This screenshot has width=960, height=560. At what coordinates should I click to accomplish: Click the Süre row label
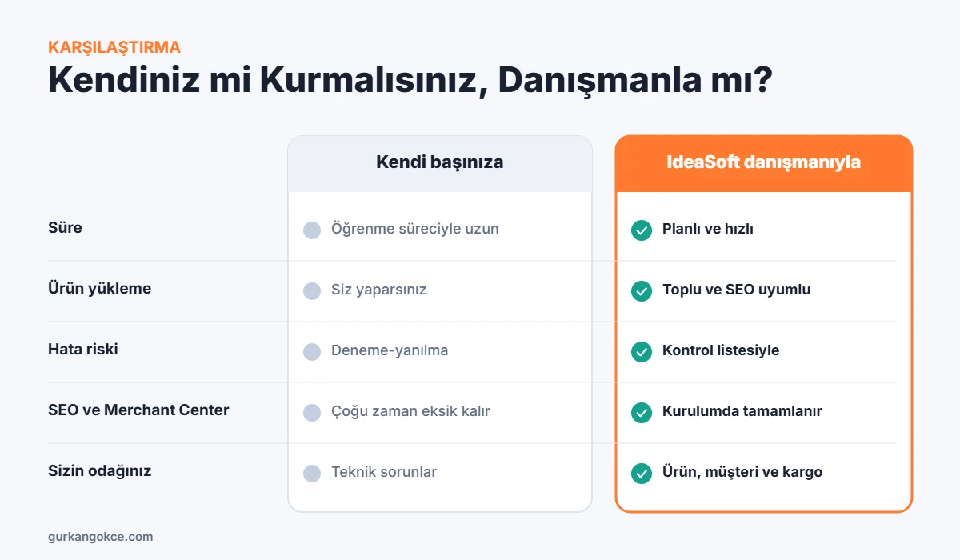point(65,228)
